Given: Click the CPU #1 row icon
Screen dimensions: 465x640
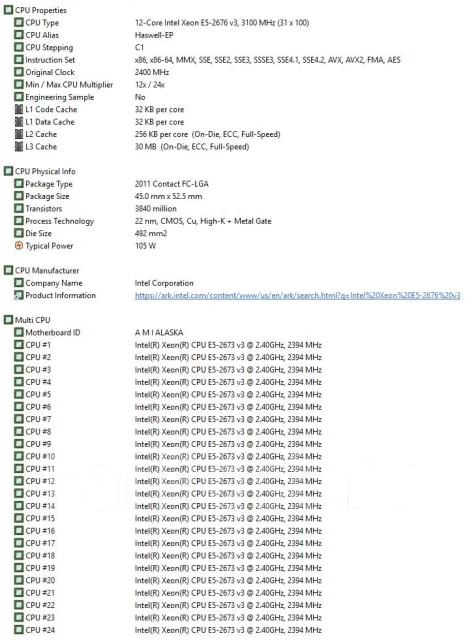Looking at the screenshot, I should click(19, 345).
